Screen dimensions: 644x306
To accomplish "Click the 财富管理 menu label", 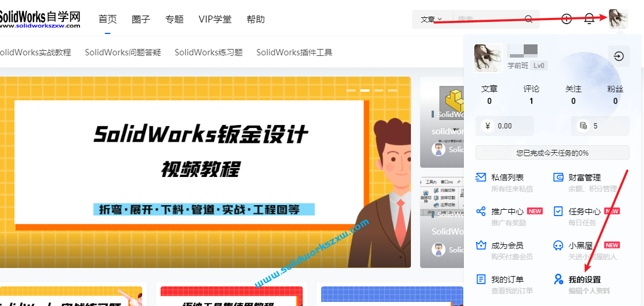I will click(x=585, y=177).
